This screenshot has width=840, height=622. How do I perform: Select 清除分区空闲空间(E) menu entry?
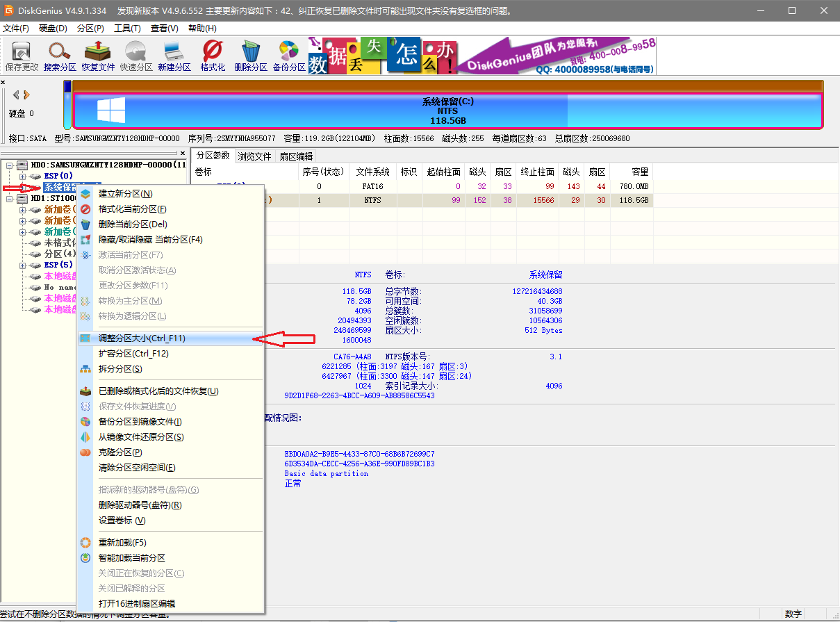pyautogui.click(x=171, y=467)
